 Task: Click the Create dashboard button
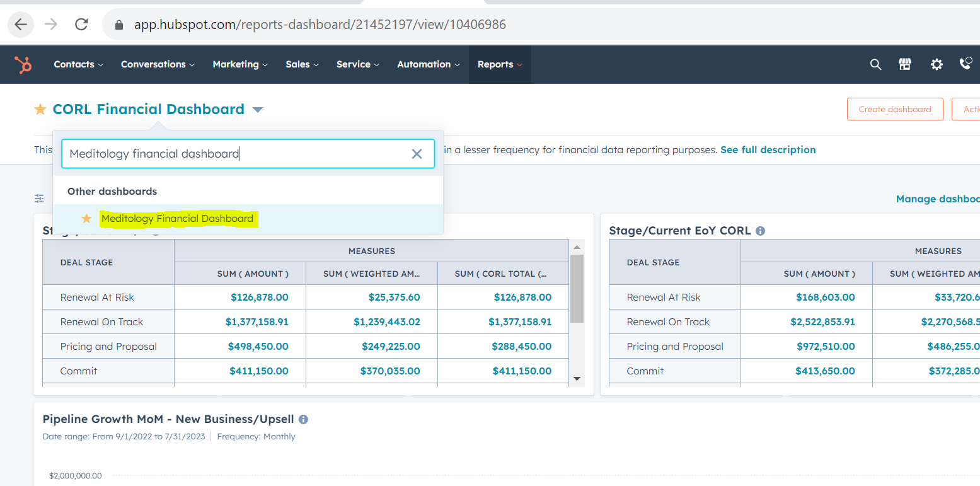pos(894,109)
